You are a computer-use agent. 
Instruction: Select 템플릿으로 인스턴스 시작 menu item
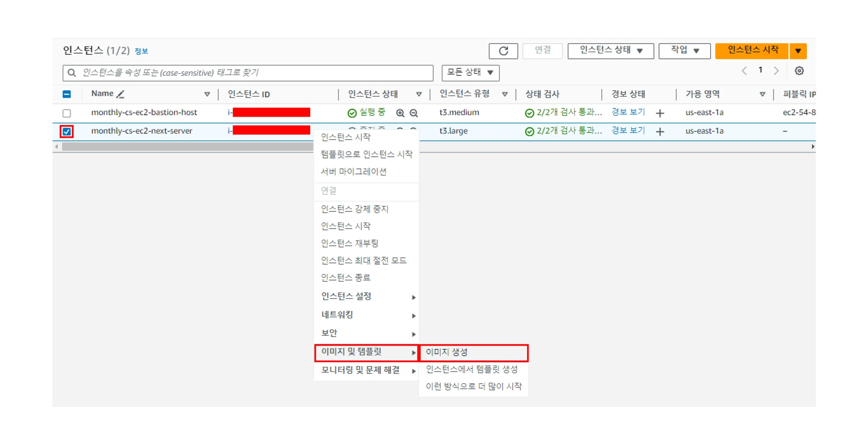pos(366,155)
